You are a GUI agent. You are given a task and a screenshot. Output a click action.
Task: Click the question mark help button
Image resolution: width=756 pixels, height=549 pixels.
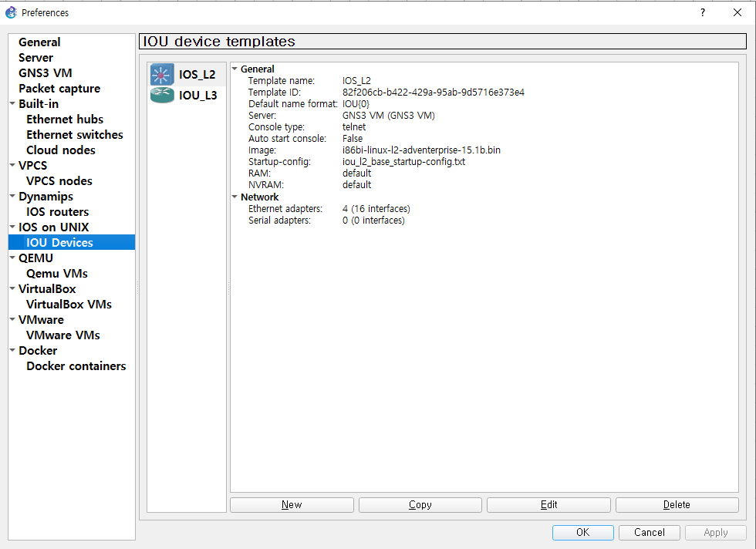point(703,12)
